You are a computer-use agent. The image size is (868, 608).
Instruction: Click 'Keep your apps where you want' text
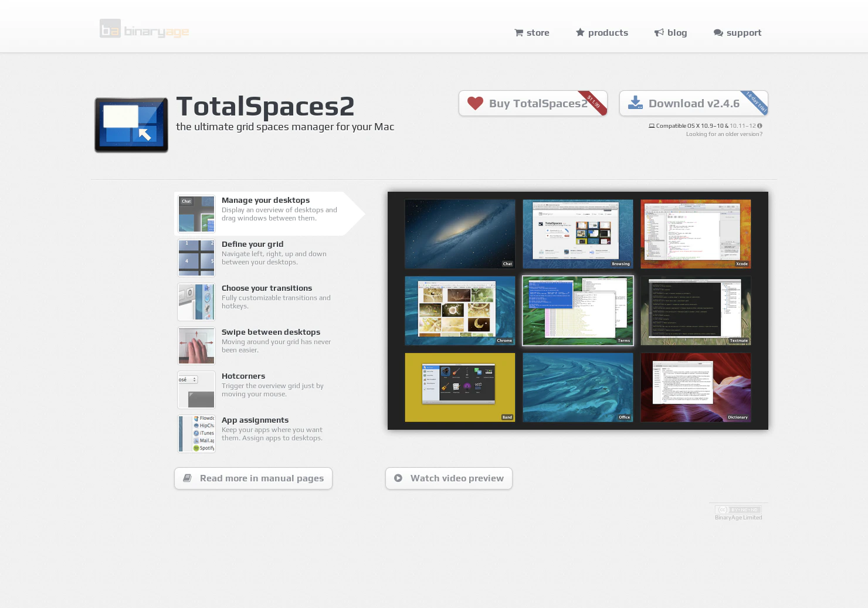[272, 434]
